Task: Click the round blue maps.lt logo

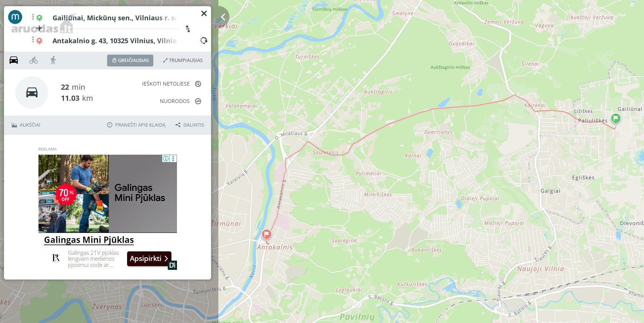Action: (x=15, y=17)
